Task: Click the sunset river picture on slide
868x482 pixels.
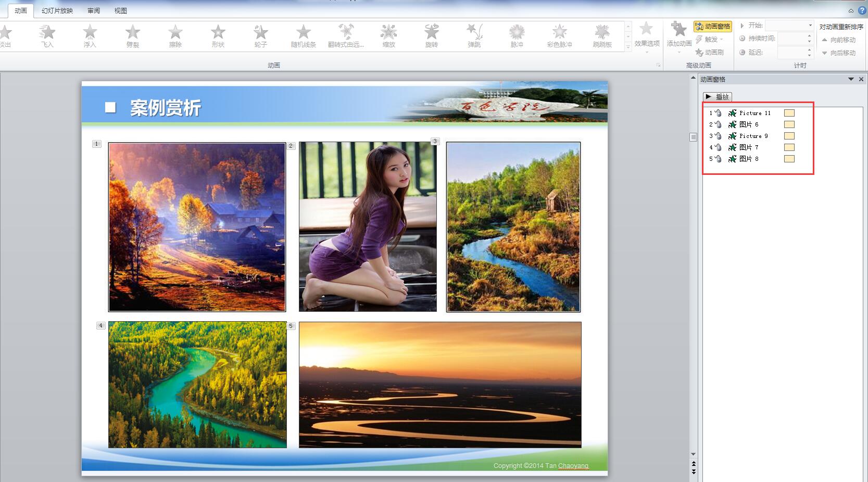Action: (x=440, y=385)
